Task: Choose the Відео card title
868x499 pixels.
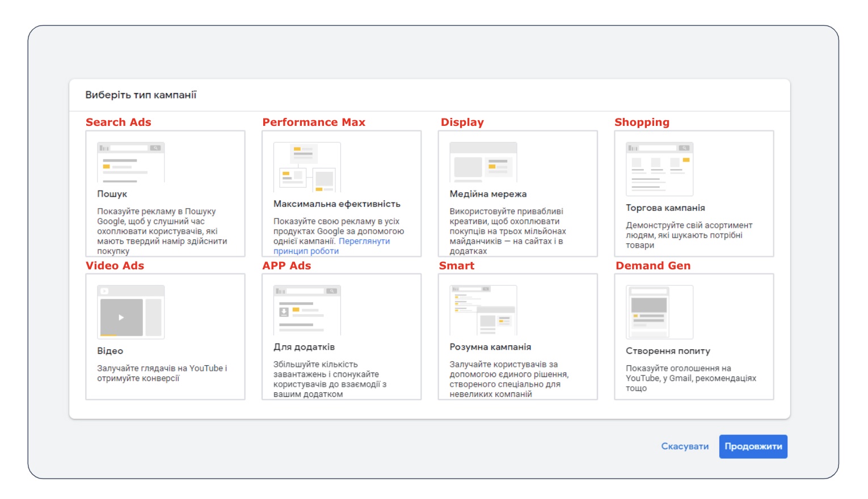Action: pyautogui.click(x=110, y=351)
